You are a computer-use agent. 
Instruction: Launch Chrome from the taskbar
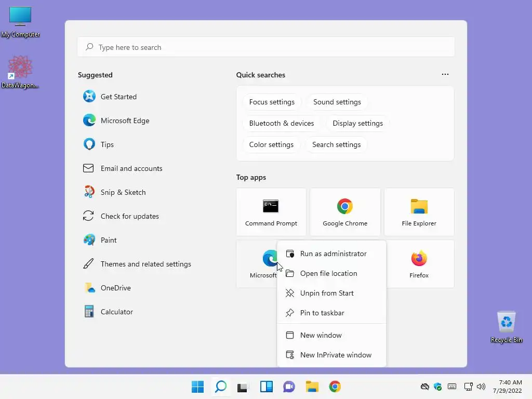tap(335, 387)
